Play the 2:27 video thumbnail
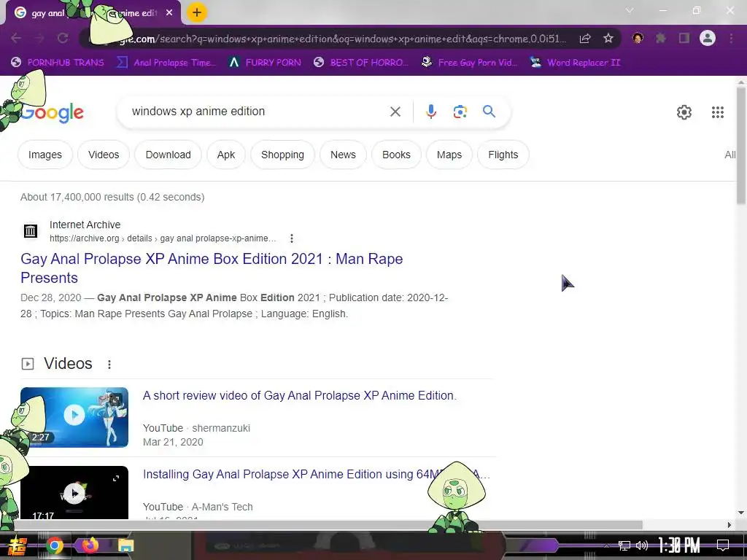 point(74,417)
